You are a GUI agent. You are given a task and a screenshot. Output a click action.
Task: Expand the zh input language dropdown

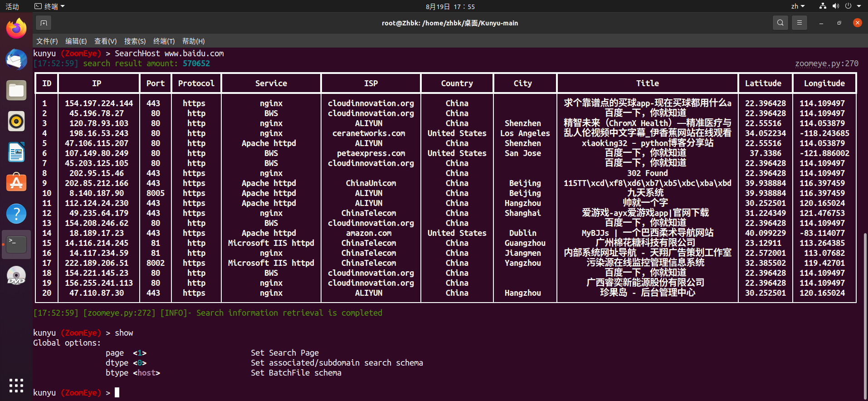pos(798,6)
